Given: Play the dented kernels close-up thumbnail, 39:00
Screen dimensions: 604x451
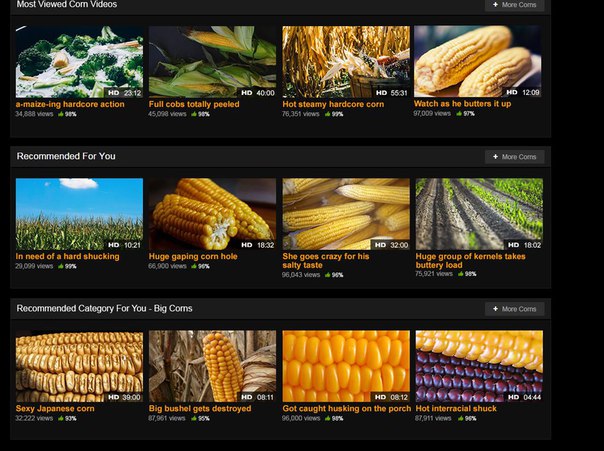Looking at the screenshot, I should [x=79, y=366].
